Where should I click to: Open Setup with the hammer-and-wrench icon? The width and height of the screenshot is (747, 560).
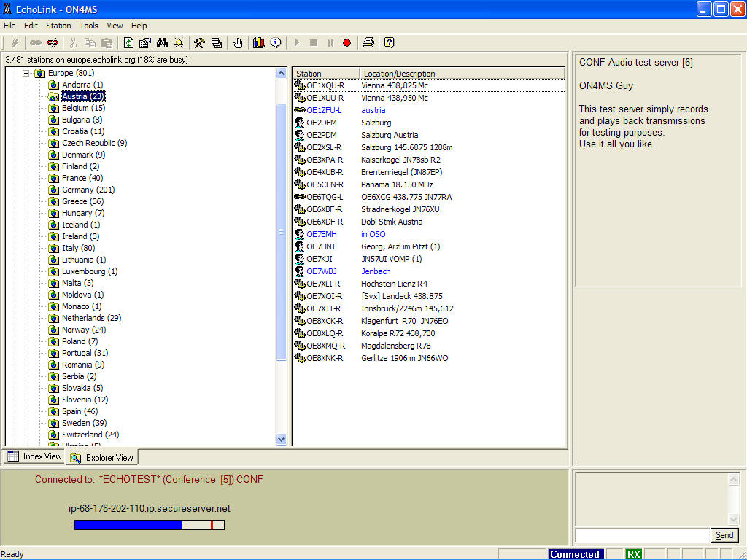[200, 43]
